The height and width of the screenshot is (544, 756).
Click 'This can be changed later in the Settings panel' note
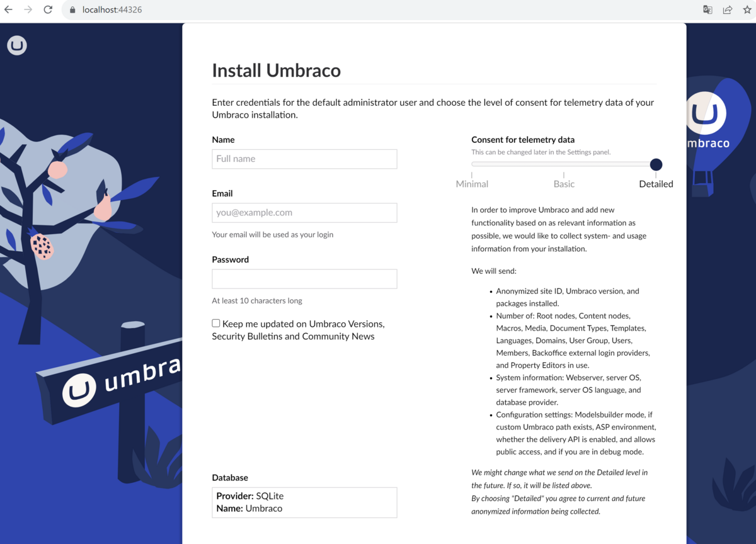point(541,152)
